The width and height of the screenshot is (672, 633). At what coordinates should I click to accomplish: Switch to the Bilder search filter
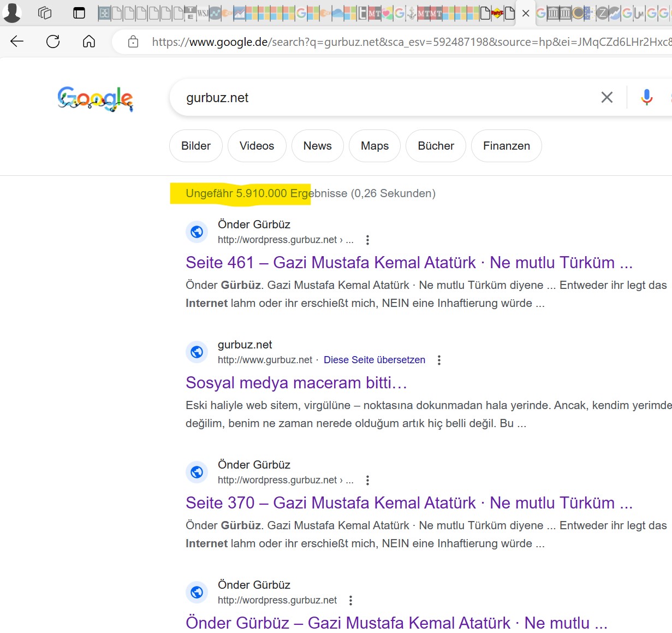(x=196, y=146)
